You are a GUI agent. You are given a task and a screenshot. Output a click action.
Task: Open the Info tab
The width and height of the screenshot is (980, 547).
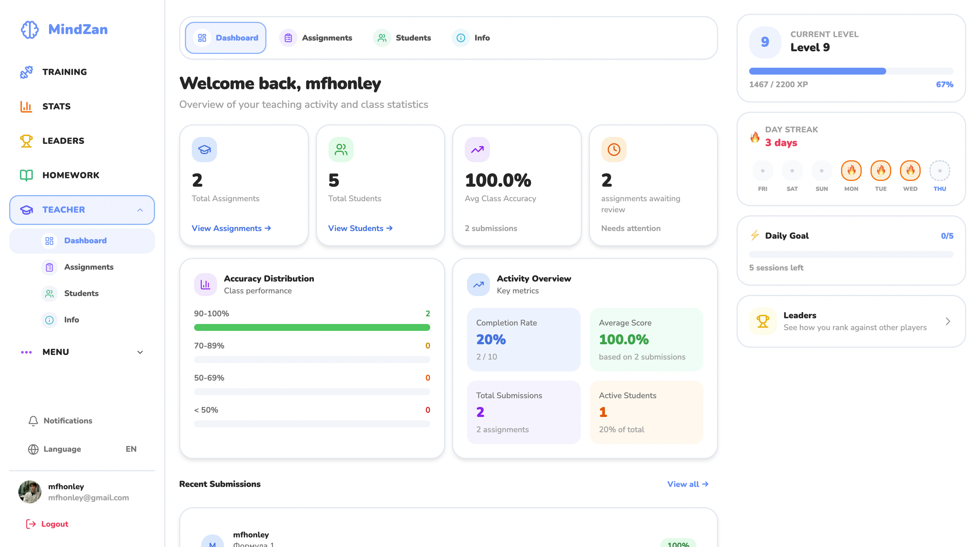pyautogui.click(x=482, y=37)
